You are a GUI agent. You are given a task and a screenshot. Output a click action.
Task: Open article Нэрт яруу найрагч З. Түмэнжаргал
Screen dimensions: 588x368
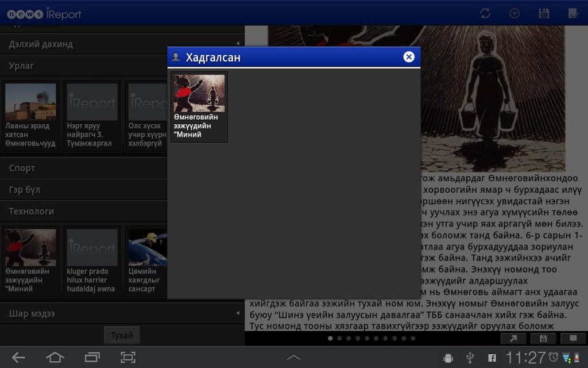(x=92, y=116)
